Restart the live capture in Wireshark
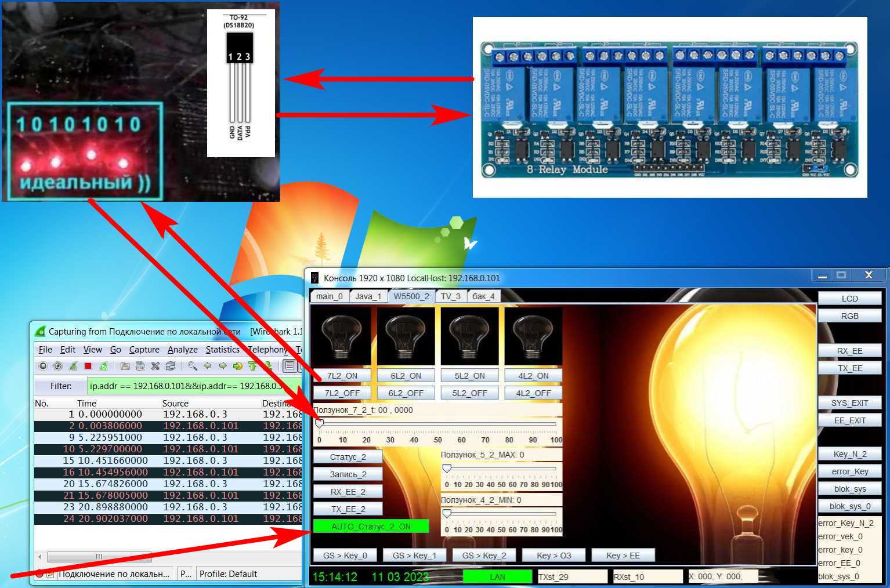890x588 pixels. point(103,366)
